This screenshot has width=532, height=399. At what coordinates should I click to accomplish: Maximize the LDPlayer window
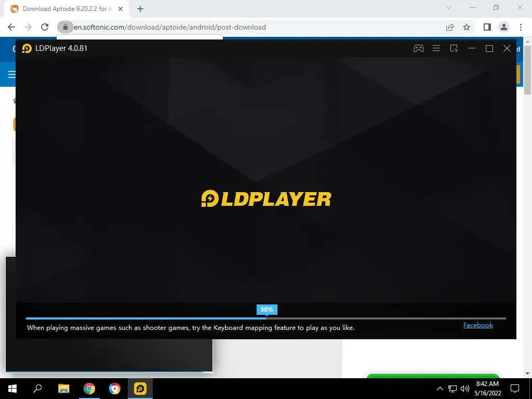(x=489, y=48)
